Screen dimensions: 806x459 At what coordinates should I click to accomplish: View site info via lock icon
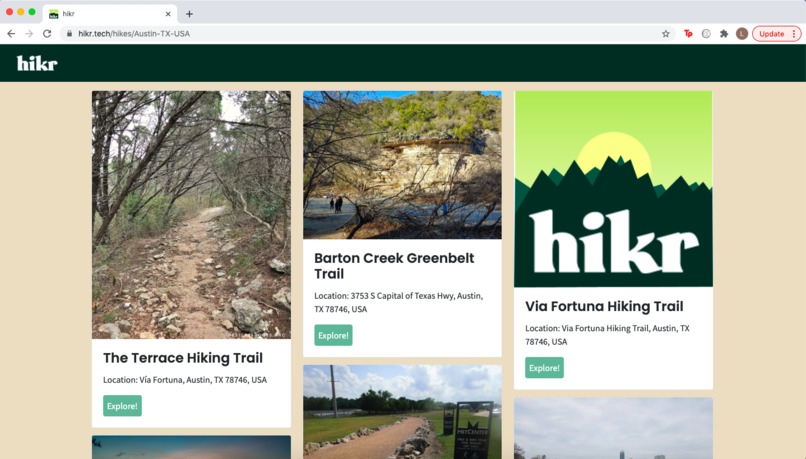tap(69, 33)
